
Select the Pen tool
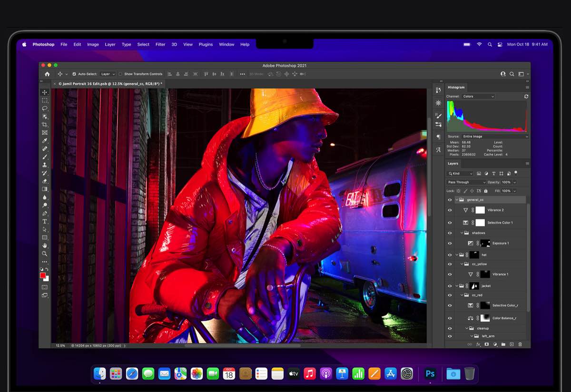coord(45,214)
